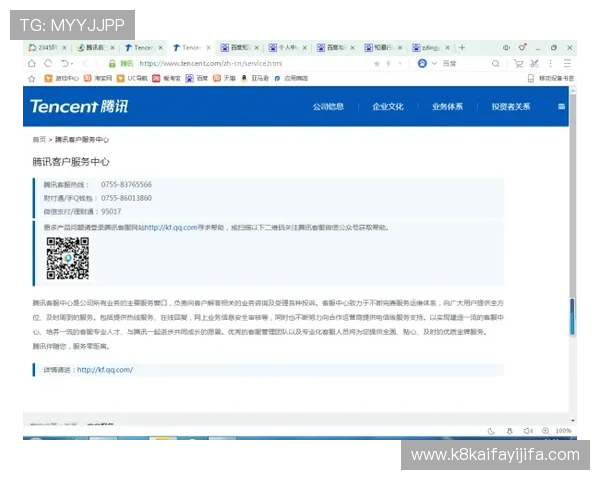Click the skin/notification icon with red dot
Viewport: 600px width, 480px height.
(523, 47)
